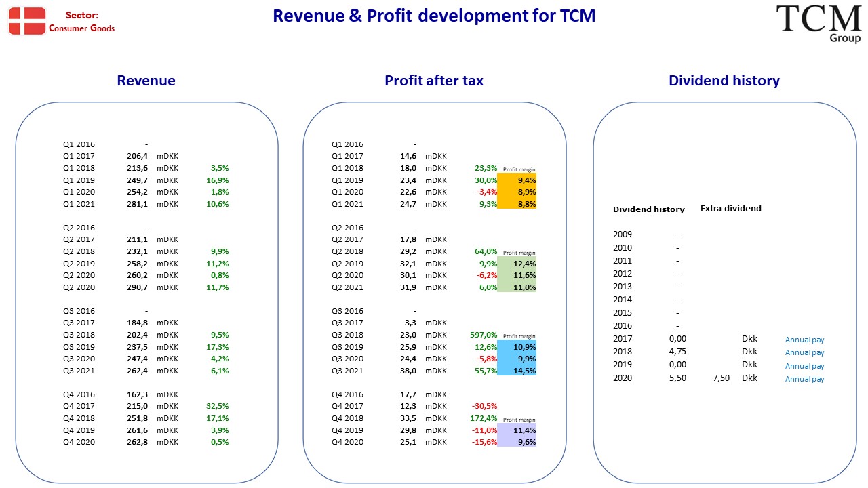Screen dimensions: 868x488
Task: Select the Sector Consumer Goods label
Action: 82,22
